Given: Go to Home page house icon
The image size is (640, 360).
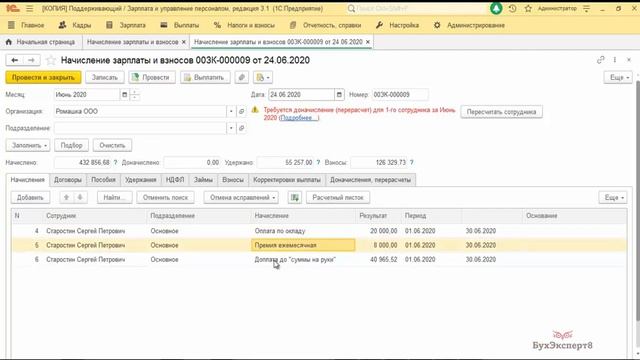Looking at the screenshot, I should point(9,42).
